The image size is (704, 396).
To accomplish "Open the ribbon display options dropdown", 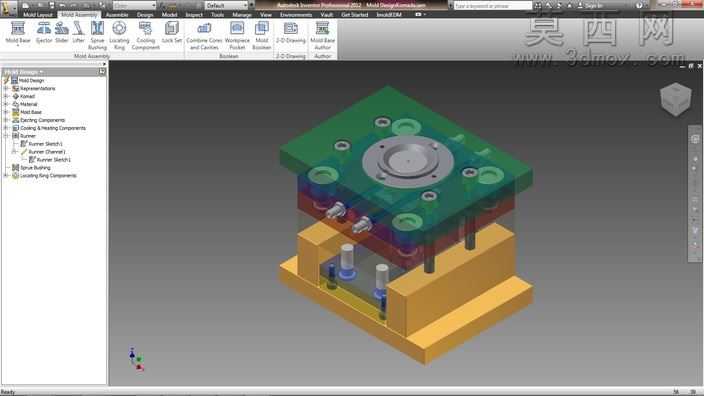I will (424, 14).
